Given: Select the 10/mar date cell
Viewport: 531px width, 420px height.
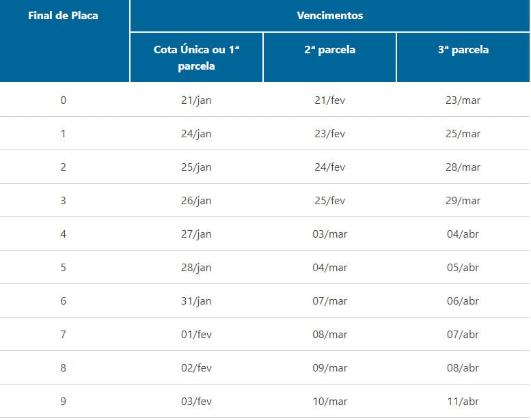Looking at the screenshot, I should pos(329,401).
